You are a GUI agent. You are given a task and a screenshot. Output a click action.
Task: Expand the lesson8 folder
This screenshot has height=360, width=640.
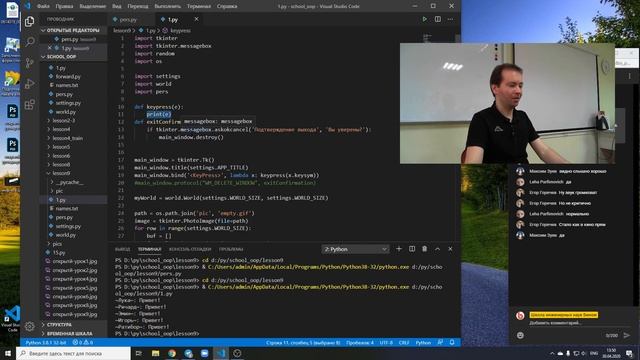click(x=61, y=164)
